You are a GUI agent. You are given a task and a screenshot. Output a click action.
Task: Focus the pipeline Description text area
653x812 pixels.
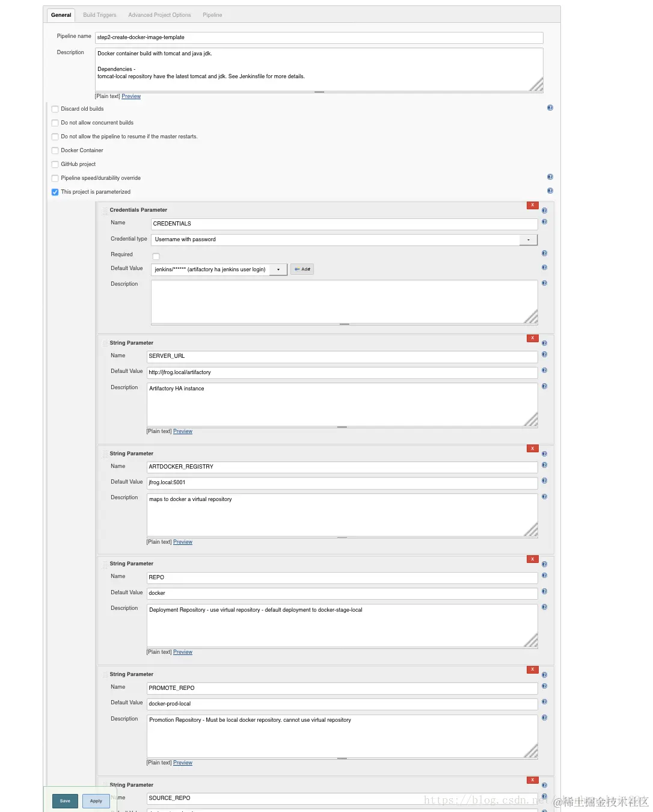pos(319,70)
